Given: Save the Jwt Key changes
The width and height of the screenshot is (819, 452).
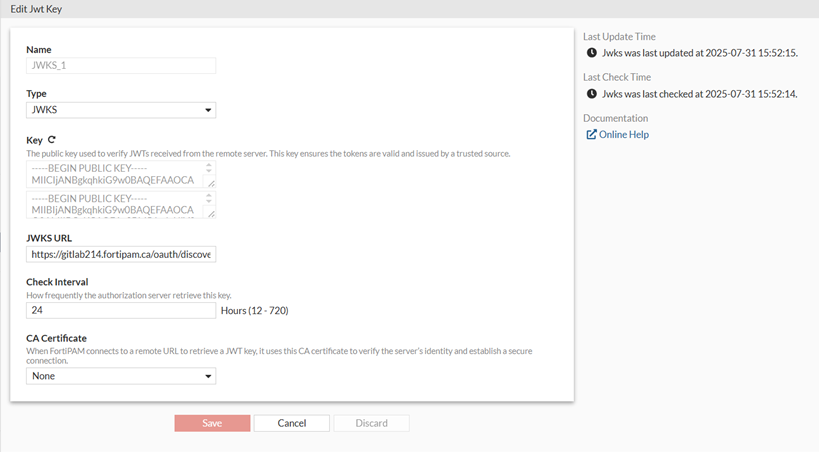Looking at the screenshot, I should [212, 423].
